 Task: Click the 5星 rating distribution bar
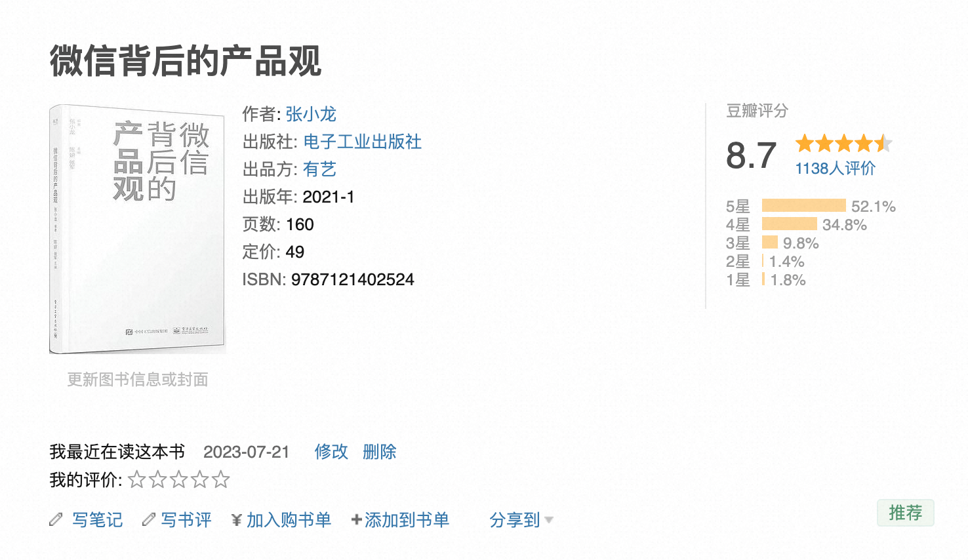tap(803, 206)
